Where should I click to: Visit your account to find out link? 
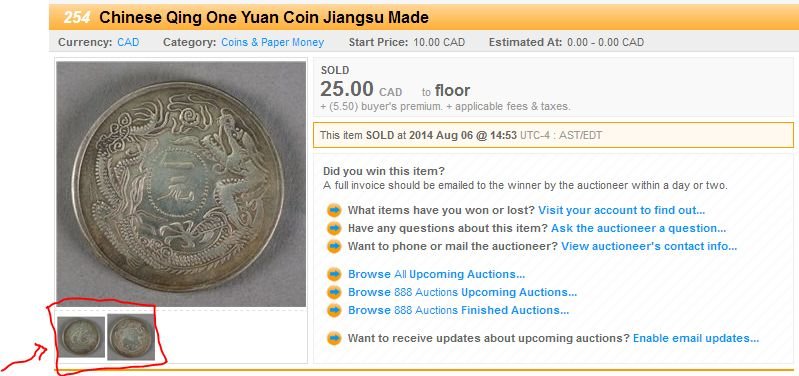point(622,210)
